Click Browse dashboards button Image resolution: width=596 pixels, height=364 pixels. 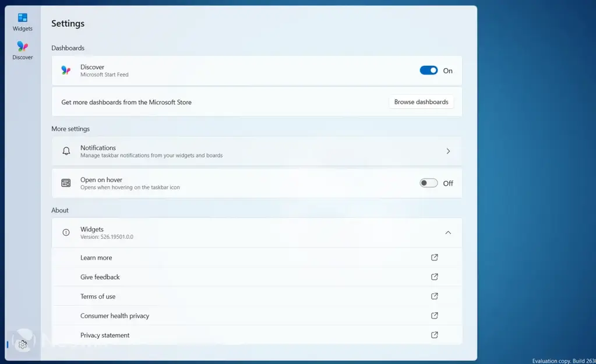(421, 102)
